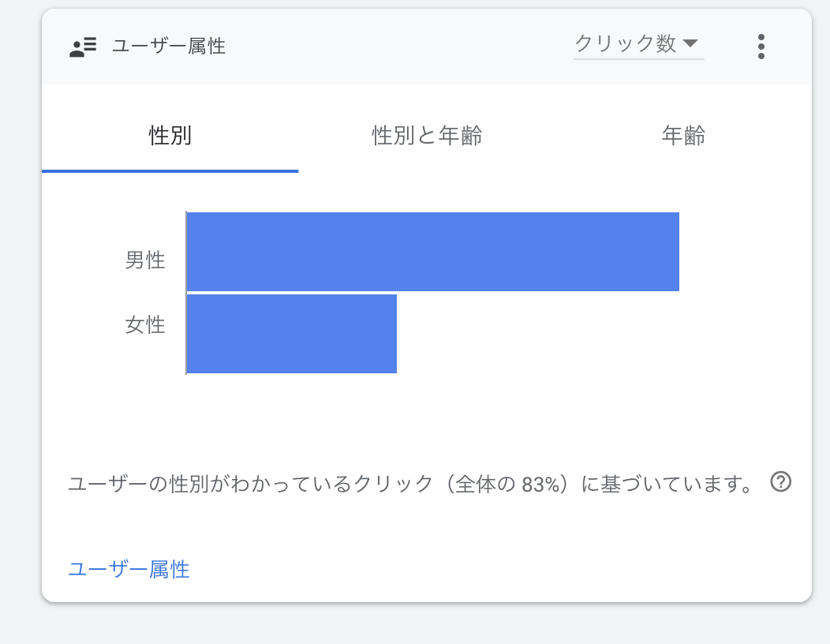The height and width of the screenshot is (644, 830).
Task: Click empty chart area right of 女性 bar
Action: (552, 334)
